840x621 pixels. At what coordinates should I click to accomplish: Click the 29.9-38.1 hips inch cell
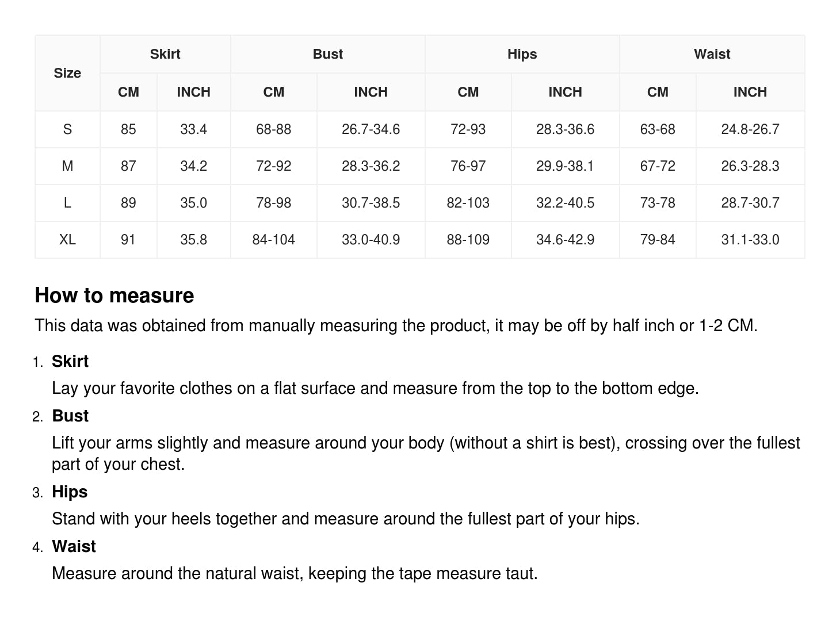tap(565, 166)
